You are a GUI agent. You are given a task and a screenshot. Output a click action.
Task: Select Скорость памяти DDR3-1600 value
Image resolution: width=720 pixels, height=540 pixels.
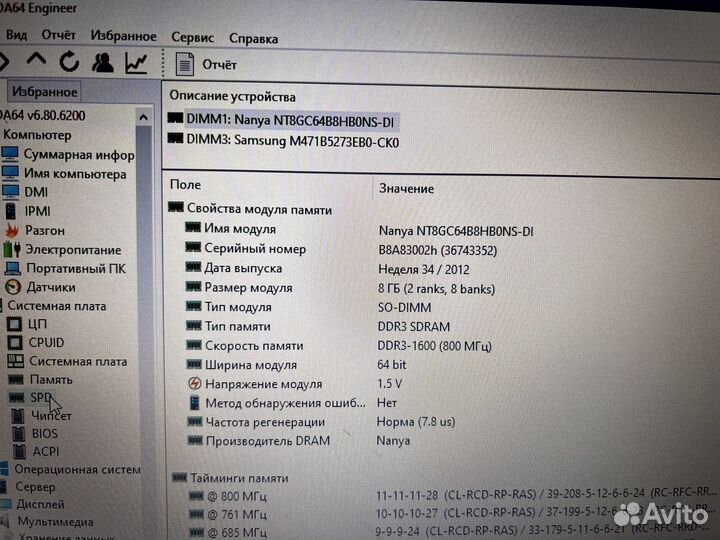[x=434, y=346]
